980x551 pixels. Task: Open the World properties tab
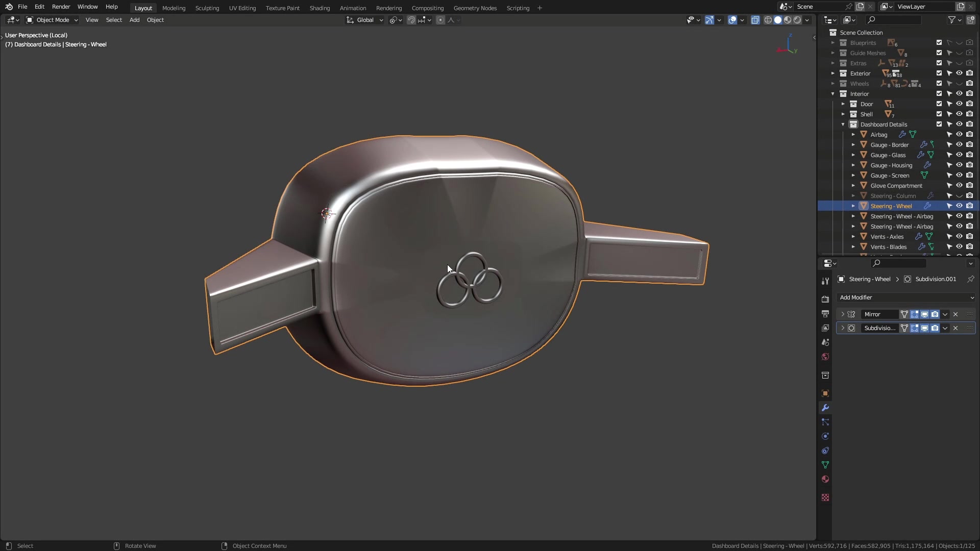click(825, 357)
